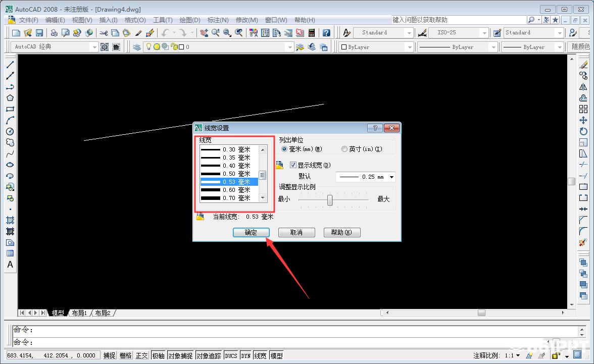Open the QuickCalc calculator icon
The image size is (594, 364).
point(311,33)
